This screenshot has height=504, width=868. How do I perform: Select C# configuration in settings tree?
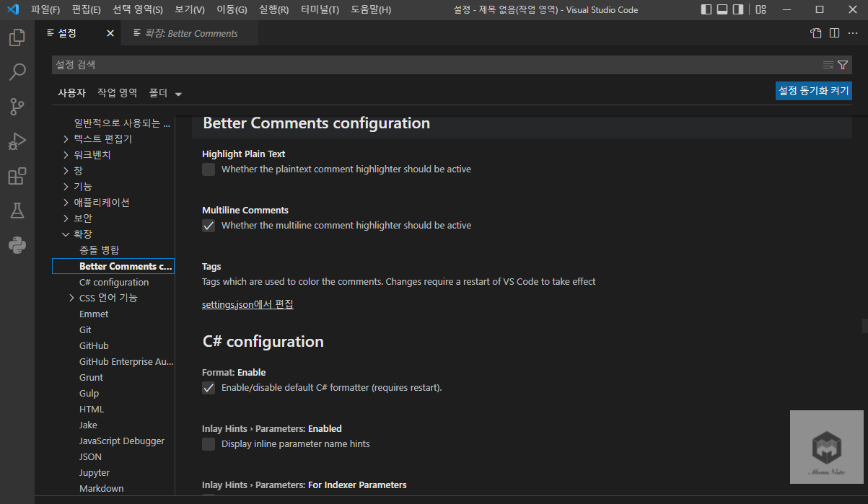coord(113,282)
